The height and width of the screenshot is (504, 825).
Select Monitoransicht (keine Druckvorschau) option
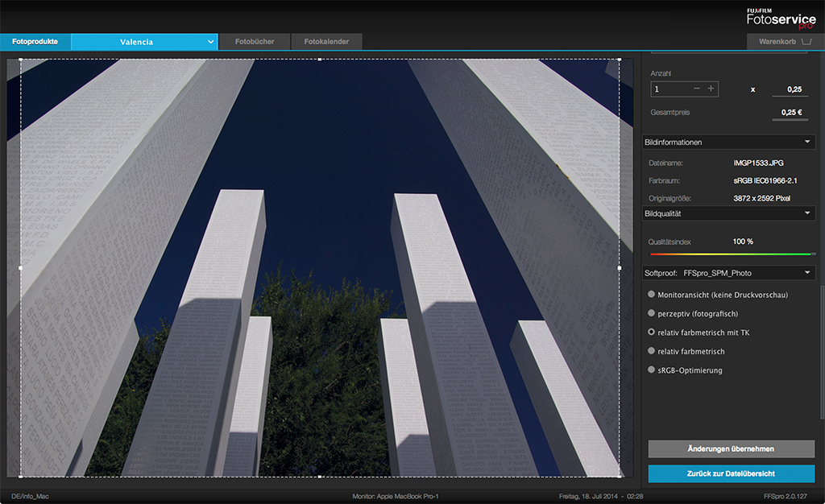coord(652,295)
